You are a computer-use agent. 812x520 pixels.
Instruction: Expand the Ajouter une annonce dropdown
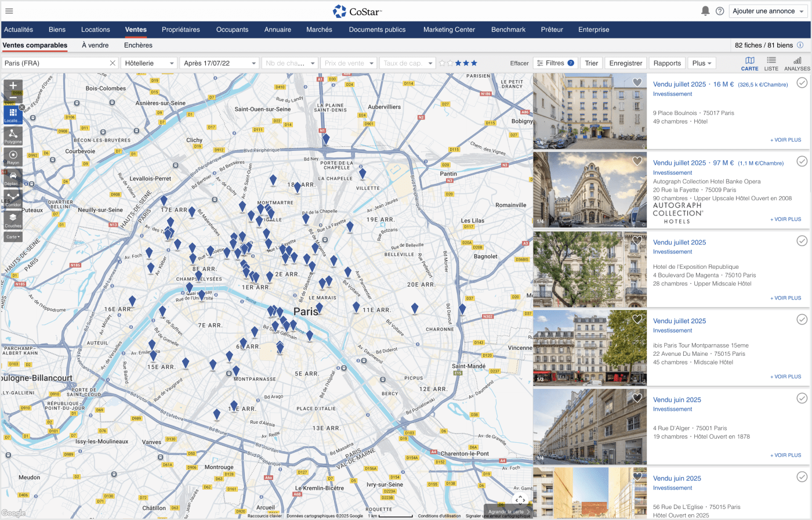(768, 11)
